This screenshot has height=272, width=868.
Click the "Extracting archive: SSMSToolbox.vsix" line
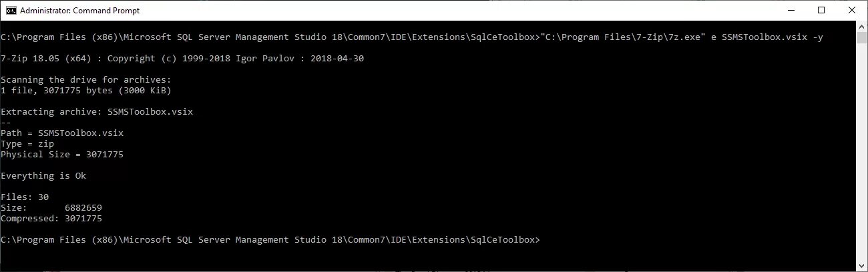[x=97, y=112]
